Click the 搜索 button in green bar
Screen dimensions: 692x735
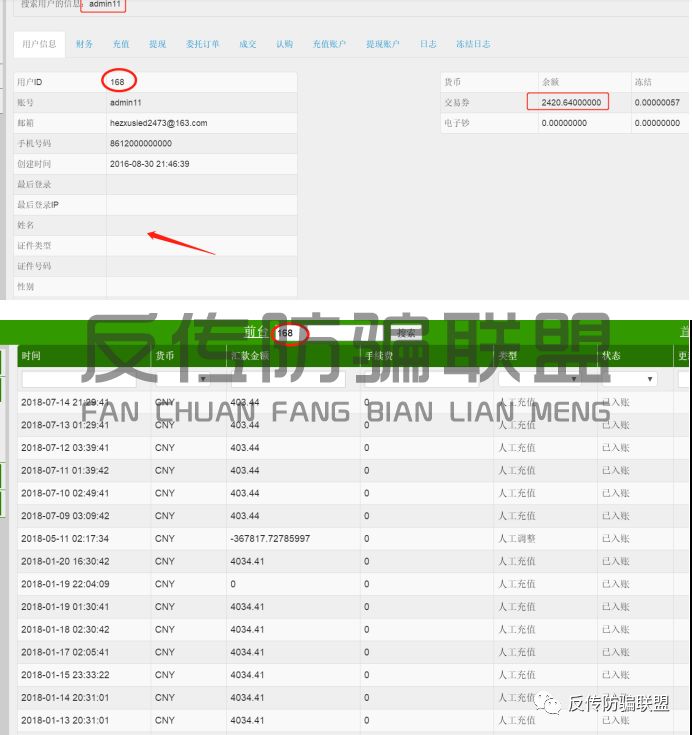coord(405,333)
